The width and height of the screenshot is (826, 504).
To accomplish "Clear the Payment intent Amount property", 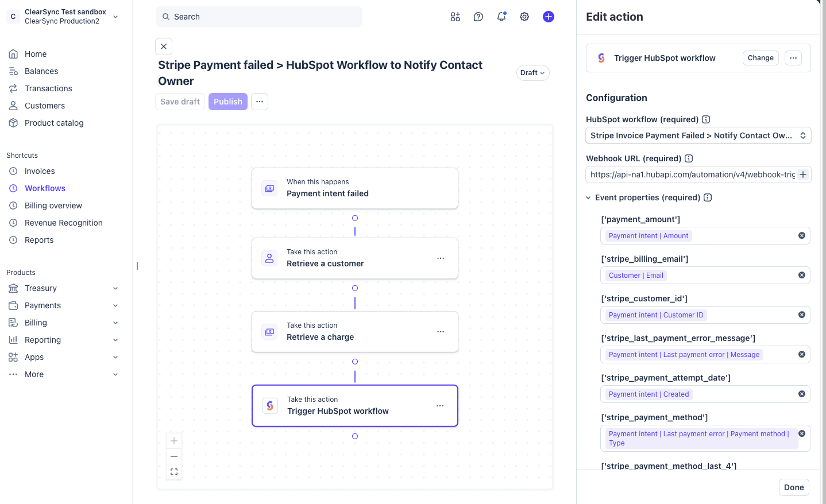I will [802, 235].
